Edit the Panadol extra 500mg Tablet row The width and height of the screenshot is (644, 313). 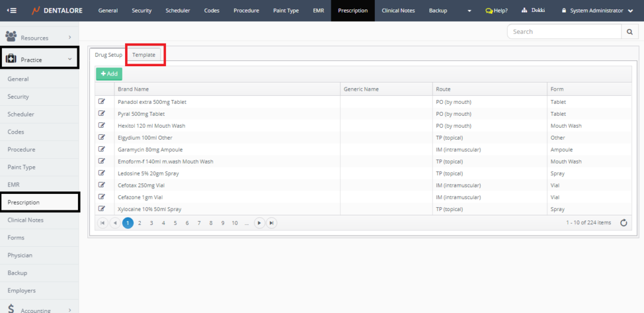tap(102, 101)
